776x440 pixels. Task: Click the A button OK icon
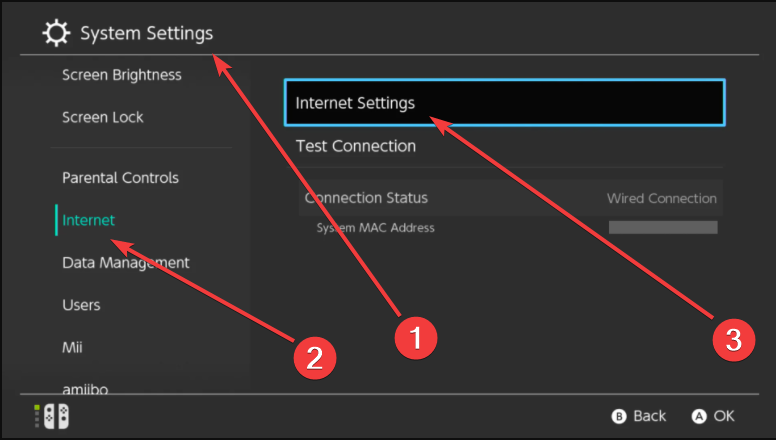[x=699, y=416]
